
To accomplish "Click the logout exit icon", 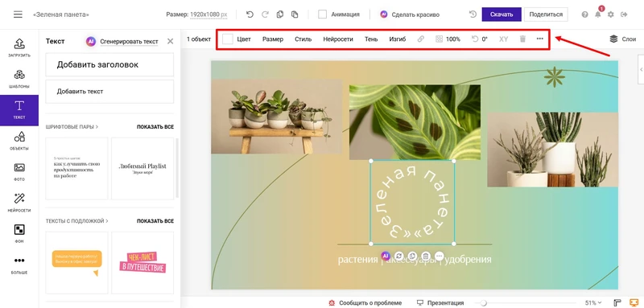I will (625, 14).
